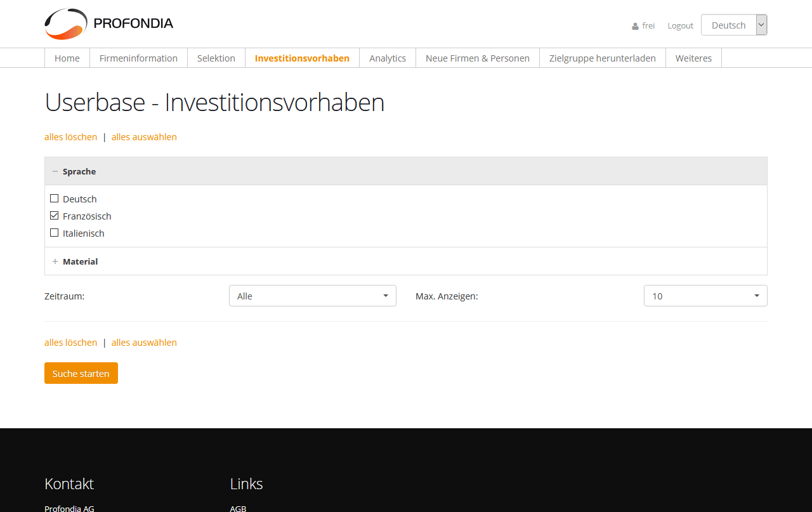Image resolution: width=812 pixels, height=512 pixels.
Task: Collapse the Sprache section via minus icon
Action: point(55,171)
